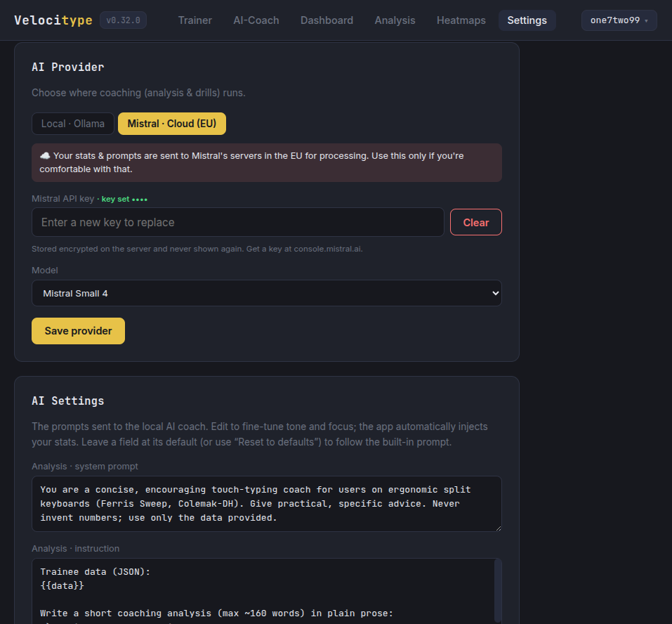672x624 pixels.
Task: Click the 'Analysis · system prompt' label
Action: click(x=85, y=466)
